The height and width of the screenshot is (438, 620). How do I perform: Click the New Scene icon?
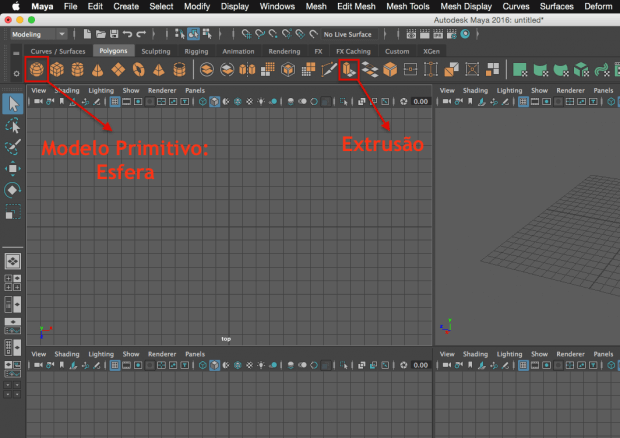tap(87, 34)
